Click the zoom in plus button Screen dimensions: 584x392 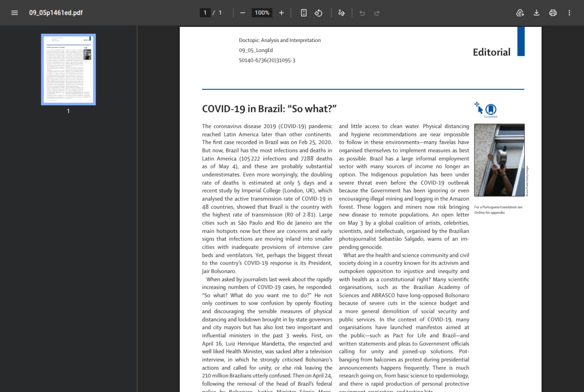(x=281, y=13)
